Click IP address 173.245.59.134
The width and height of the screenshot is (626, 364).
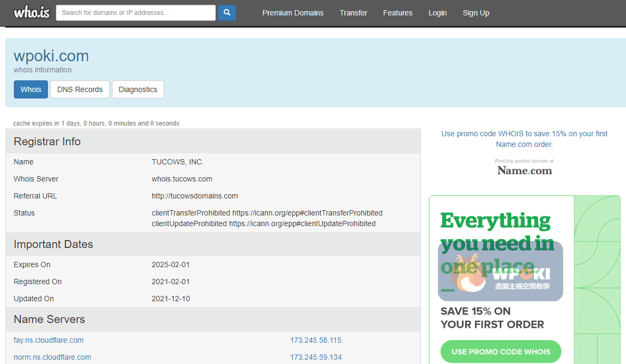[315, 357]
